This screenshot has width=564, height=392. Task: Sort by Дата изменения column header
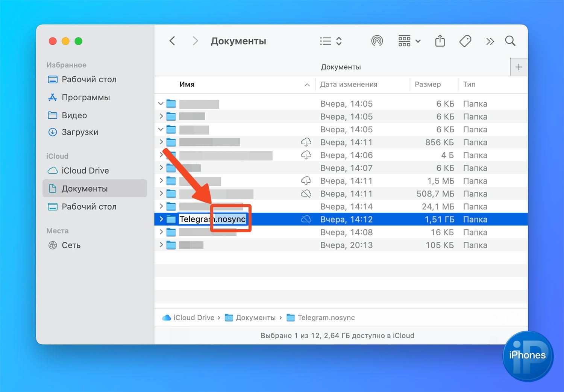tap(349, 85)
